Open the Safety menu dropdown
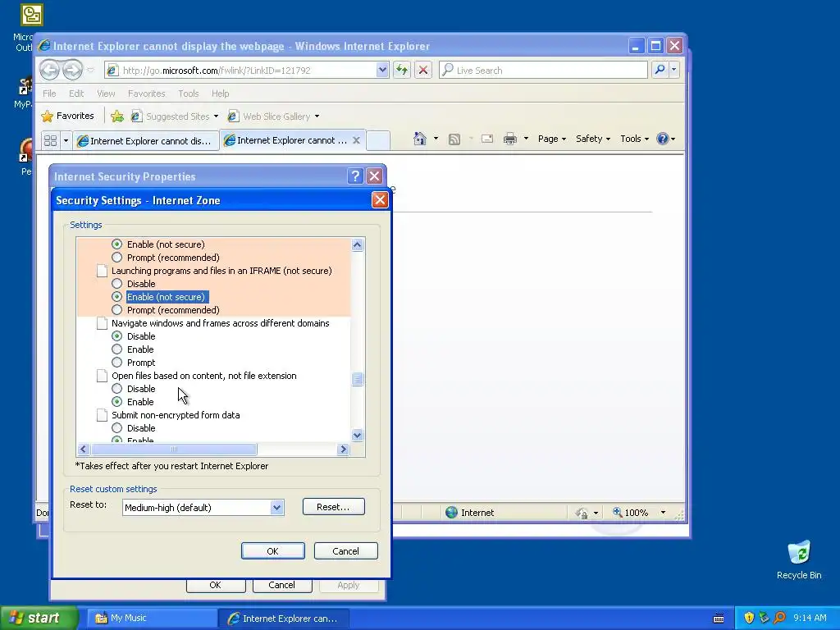Image resolution: width=840 pixels, height=630 pixels. click(x=592, y=139)
